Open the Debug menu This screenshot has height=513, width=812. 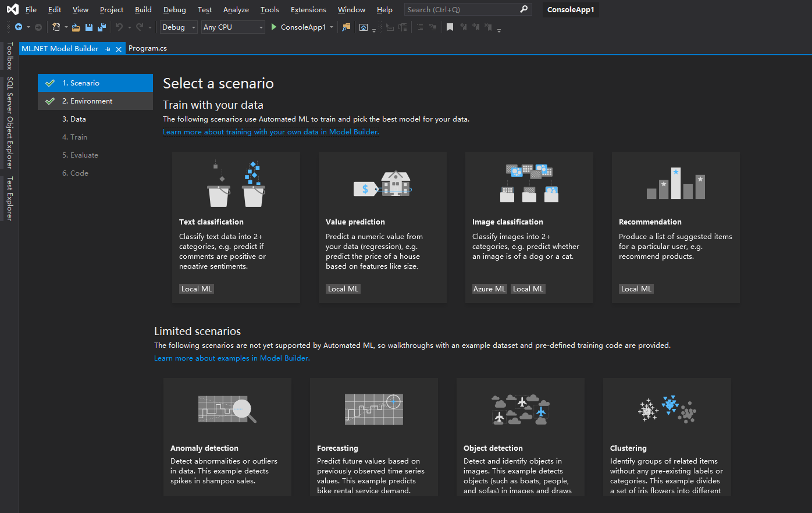tap(174, 9)
